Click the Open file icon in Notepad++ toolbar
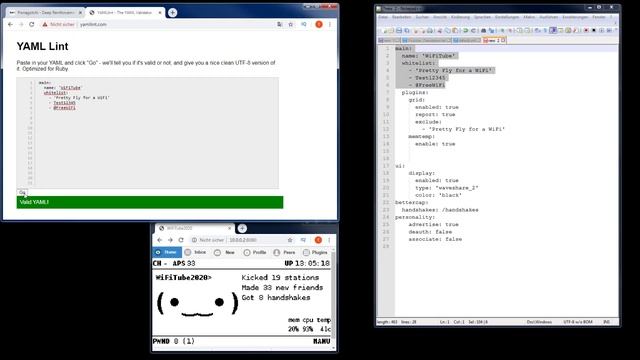Image resolution: width=640 pixels, height=360 pixels. [391, 31]
